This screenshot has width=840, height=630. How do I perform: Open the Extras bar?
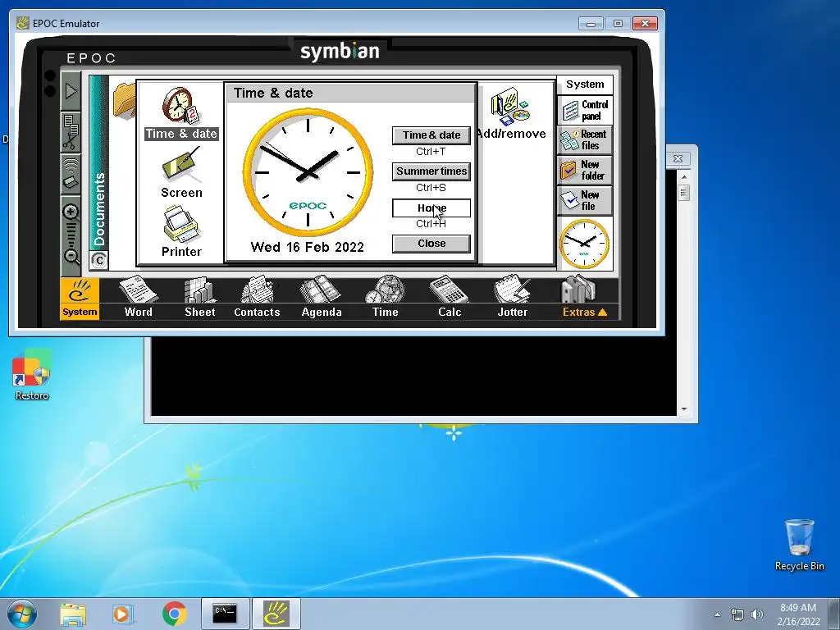pyautogui.click(x=584, y=297)
